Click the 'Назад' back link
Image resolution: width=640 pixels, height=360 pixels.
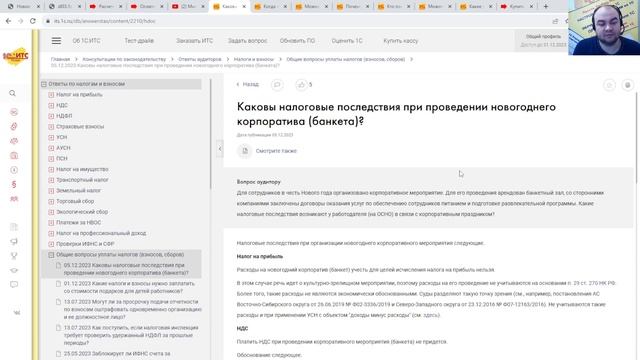click(x=248, y=84)
